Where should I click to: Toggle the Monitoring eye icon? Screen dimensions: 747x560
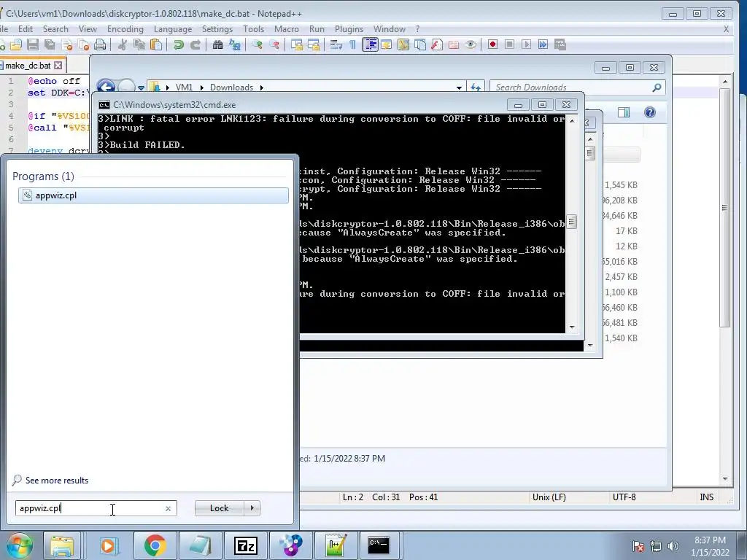471,44
